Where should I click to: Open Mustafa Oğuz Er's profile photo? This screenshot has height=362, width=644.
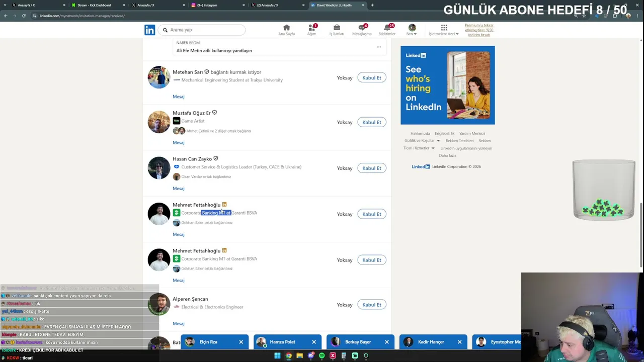(159, 122)
